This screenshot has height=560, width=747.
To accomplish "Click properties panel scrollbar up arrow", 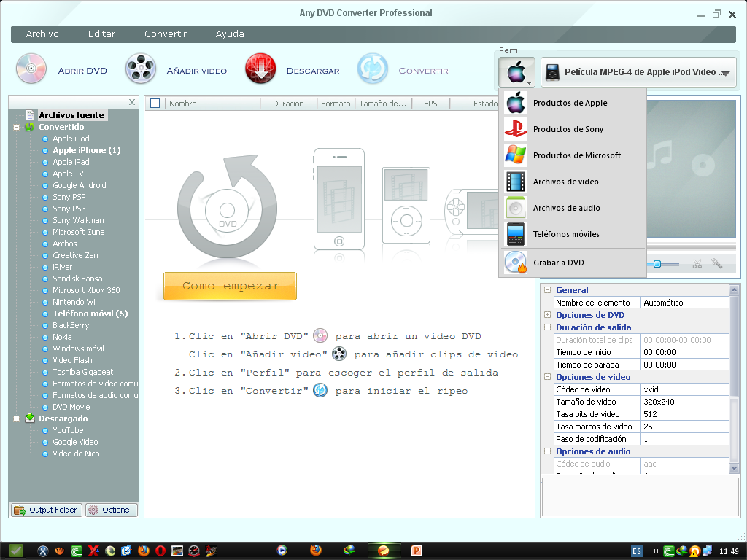I will click(734, 289).
